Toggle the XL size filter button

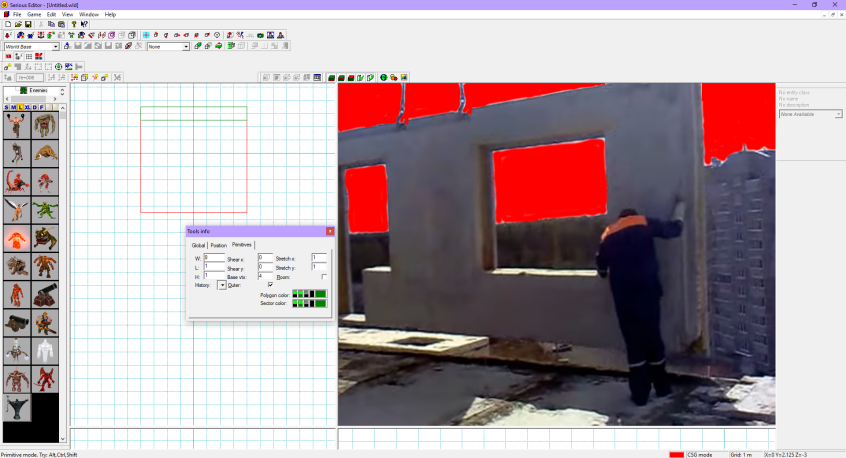[28, 107]
